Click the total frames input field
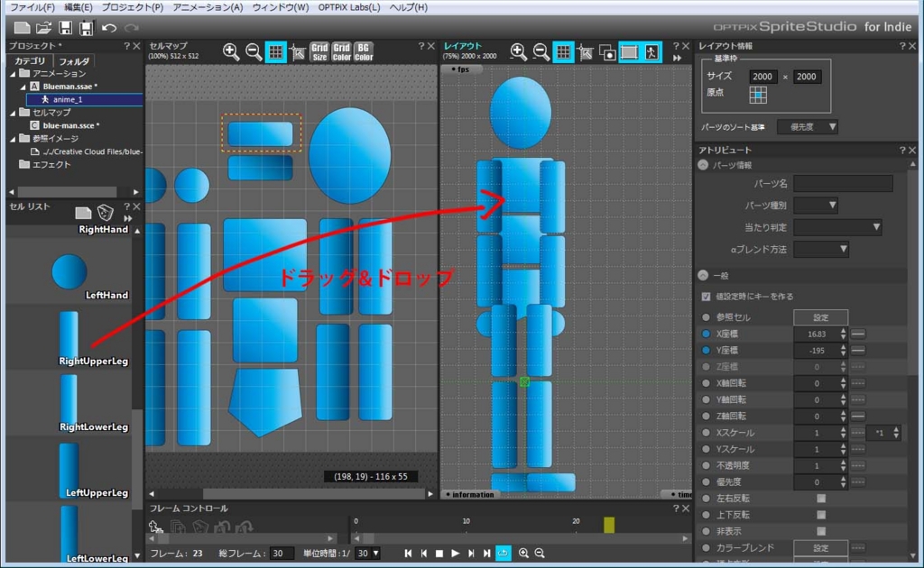924x568 pixels. click(282, 554)
